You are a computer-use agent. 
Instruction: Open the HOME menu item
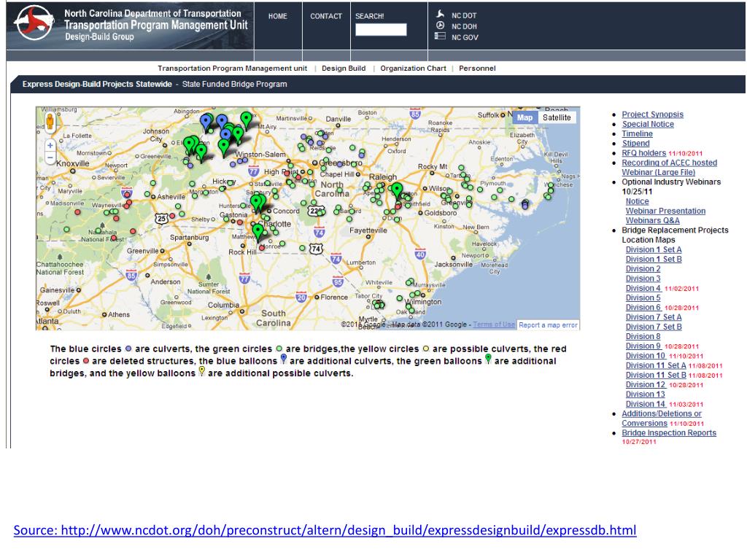pos(278,16)
